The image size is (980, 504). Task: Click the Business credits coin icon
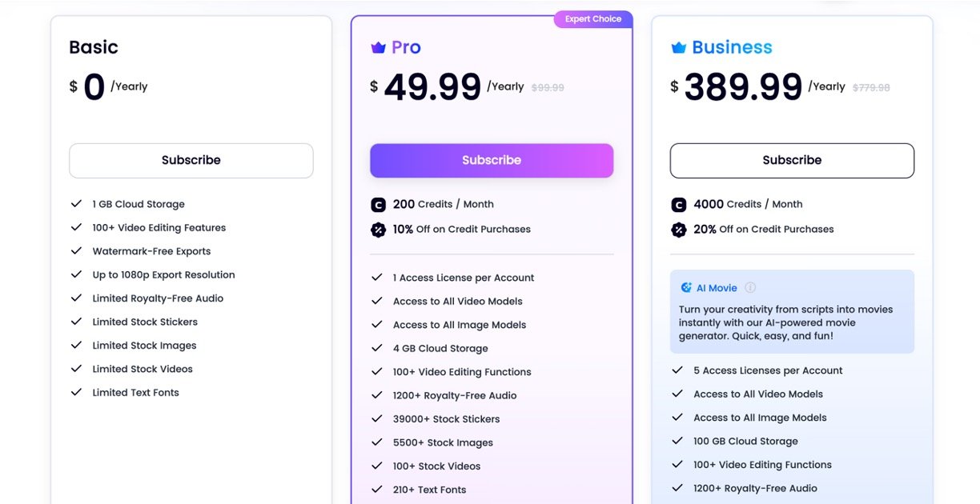click(x=679, y=205)
